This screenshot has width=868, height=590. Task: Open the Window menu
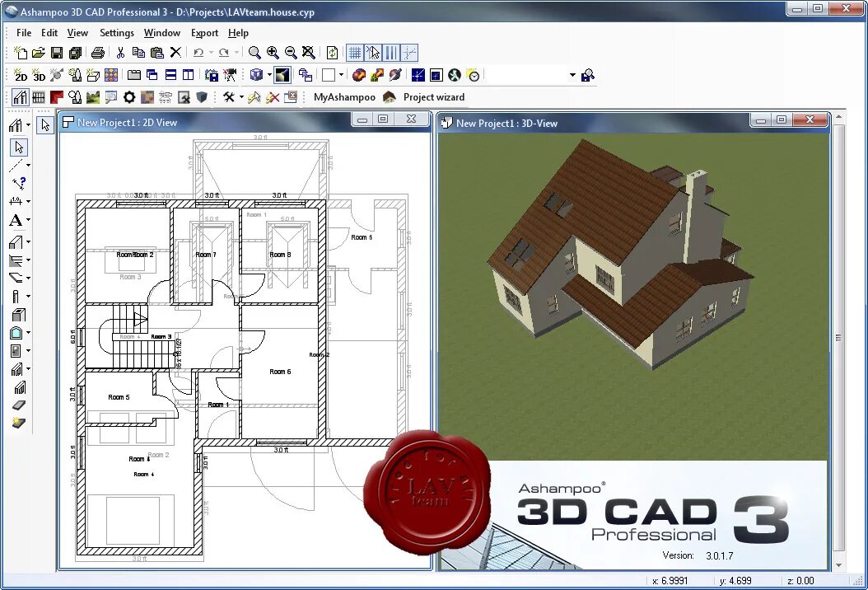pos(161,33)
